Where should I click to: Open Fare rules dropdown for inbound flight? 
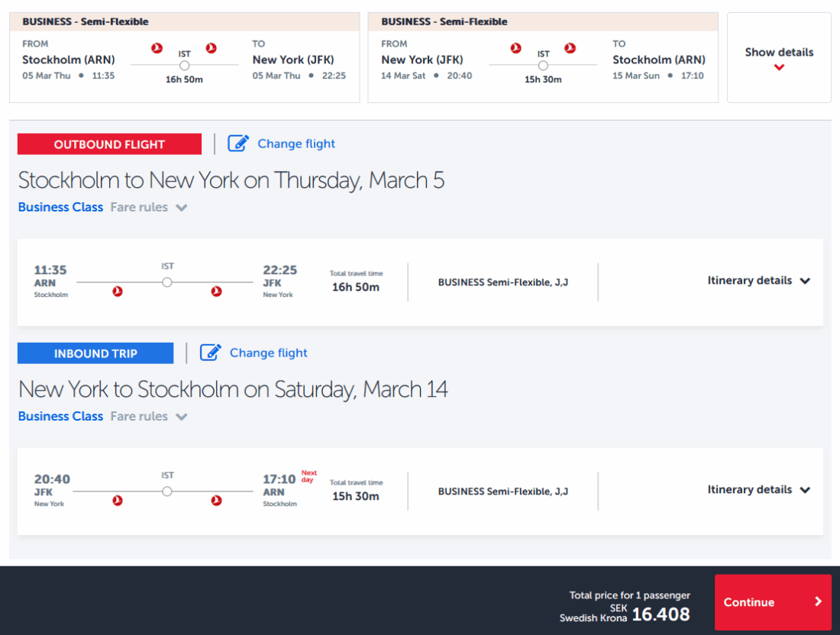(149, 417)
